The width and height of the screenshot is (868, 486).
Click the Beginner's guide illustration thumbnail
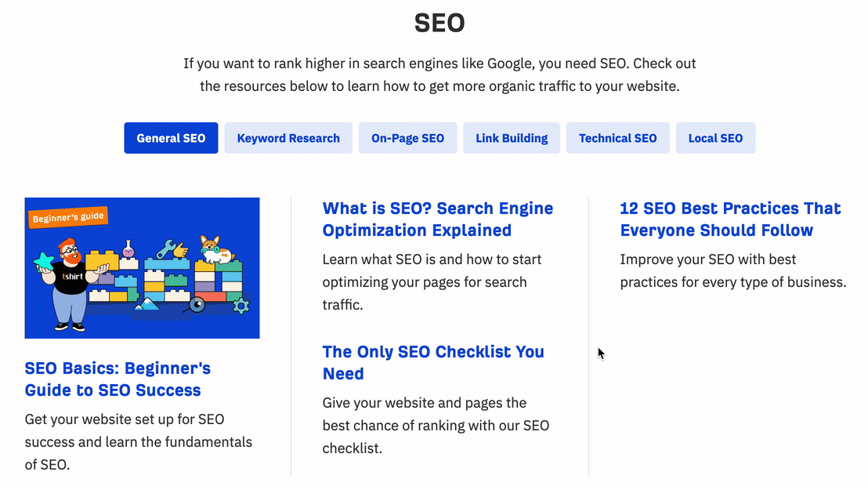[142, 267]
